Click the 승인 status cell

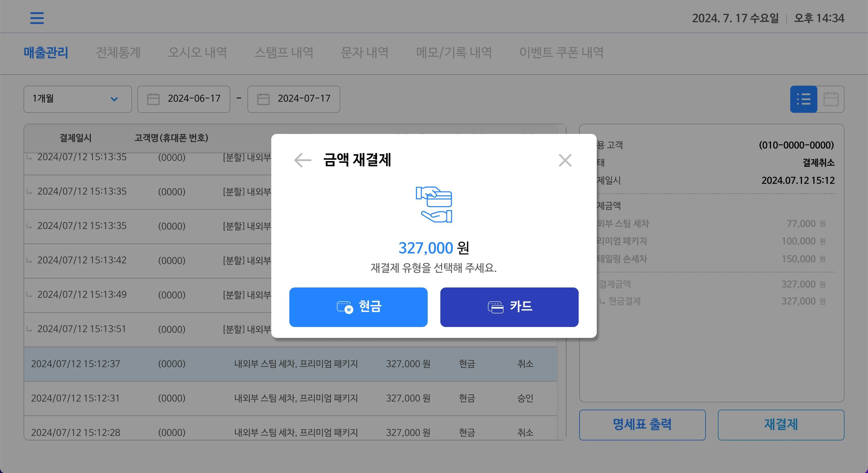pyautogui.click(x=525, y=398)
